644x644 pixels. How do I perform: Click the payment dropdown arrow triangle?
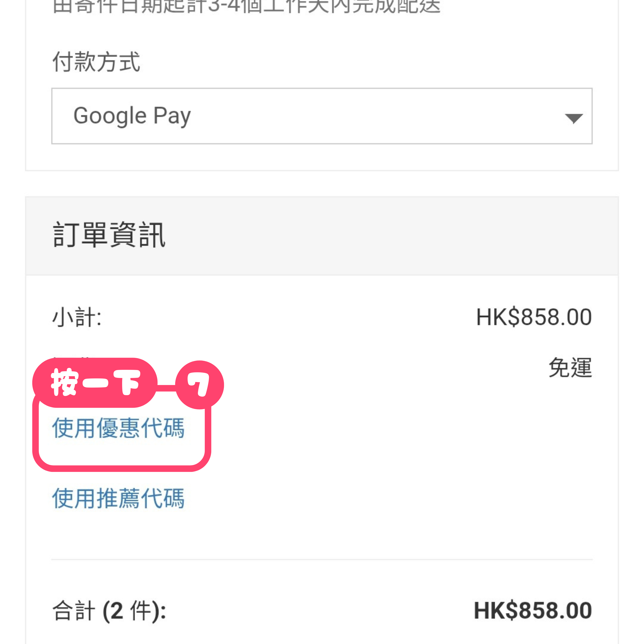point(573,118)
